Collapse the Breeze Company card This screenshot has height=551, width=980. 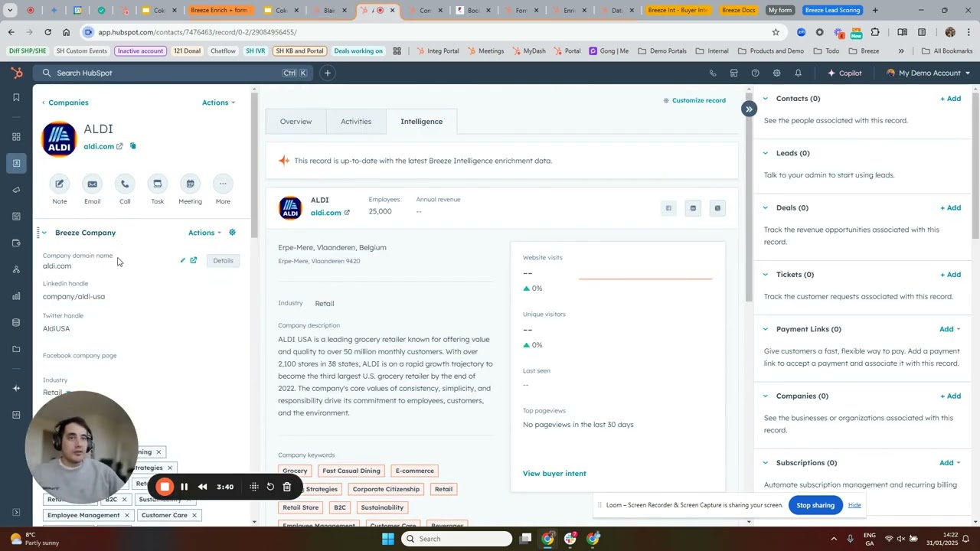[x=44, y=233]
